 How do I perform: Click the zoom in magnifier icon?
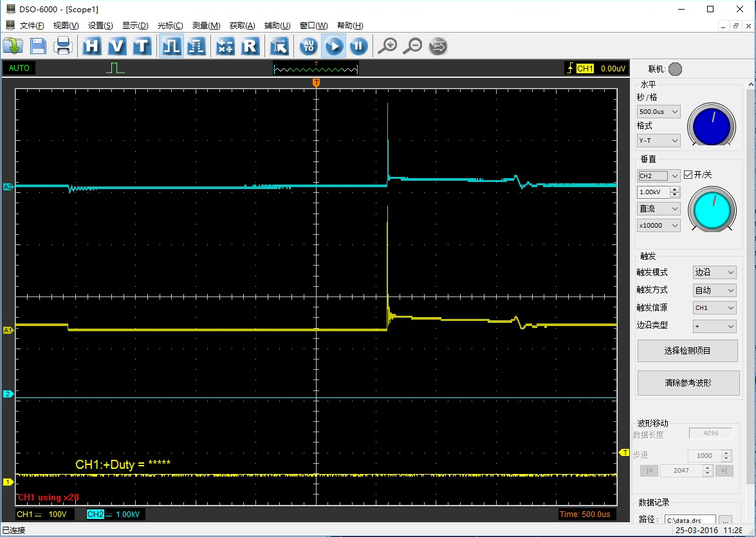point(387,46)
